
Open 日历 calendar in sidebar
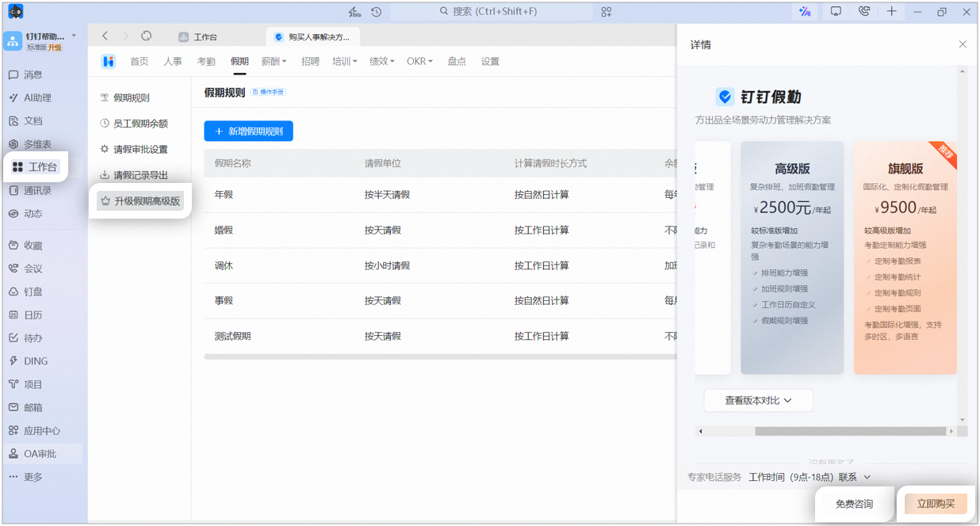tap(25, 314)
